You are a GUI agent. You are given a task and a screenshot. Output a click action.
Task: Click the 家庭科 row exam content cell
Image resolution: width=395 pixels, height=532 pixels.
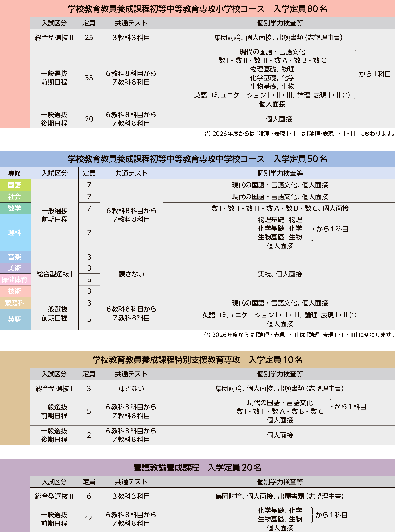pos(279,303)
